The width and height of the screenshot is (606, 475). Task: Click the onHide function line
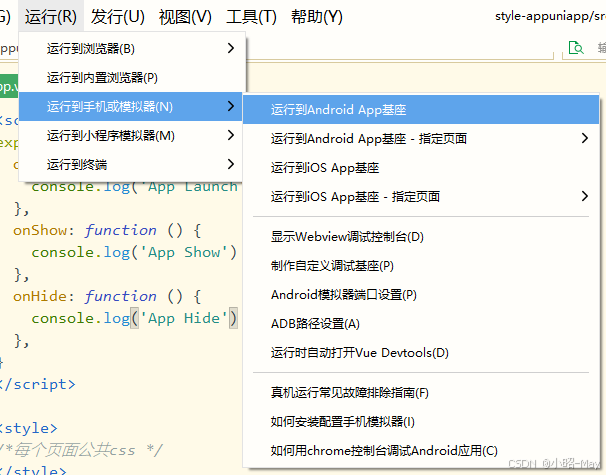click(107, 296)
